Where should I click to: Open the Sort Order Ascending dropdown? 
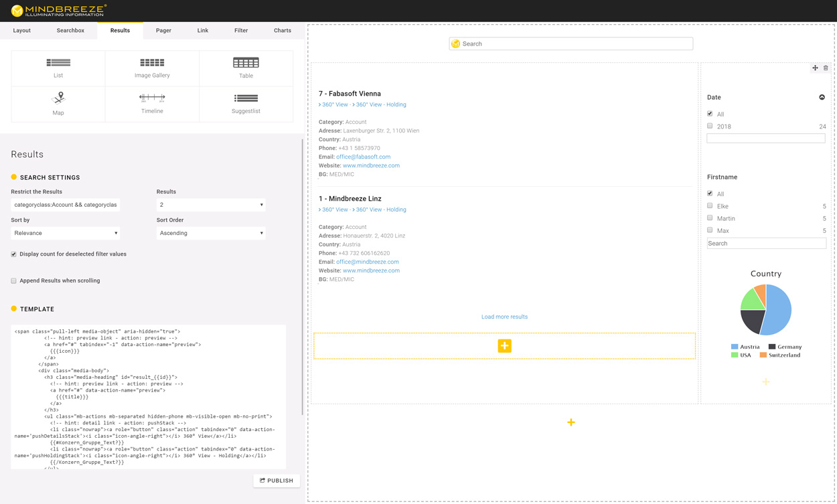pos(211,233)
